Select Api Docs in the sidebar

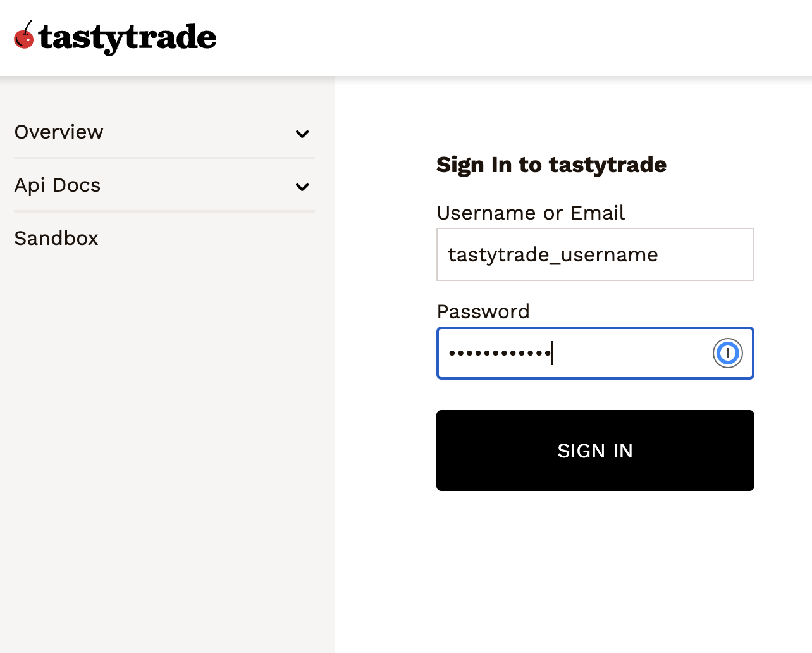(57, 185)
